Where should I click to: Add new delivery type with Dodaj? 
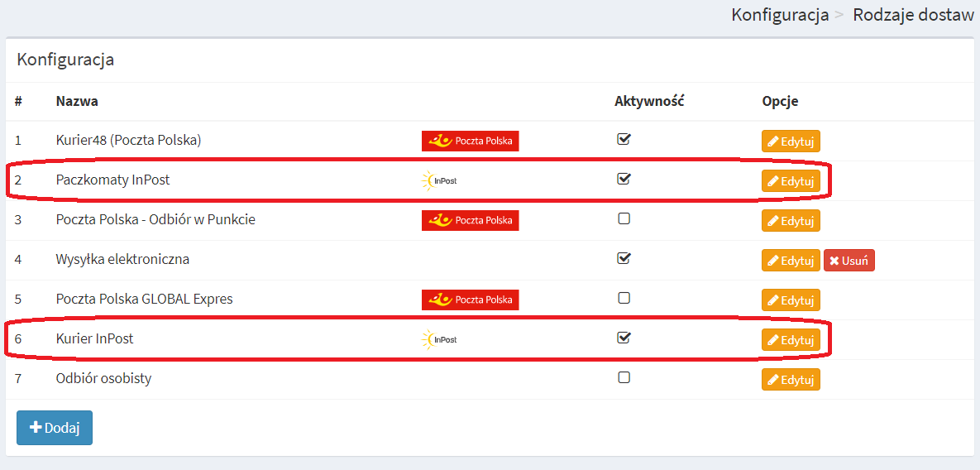pos(55,428)
